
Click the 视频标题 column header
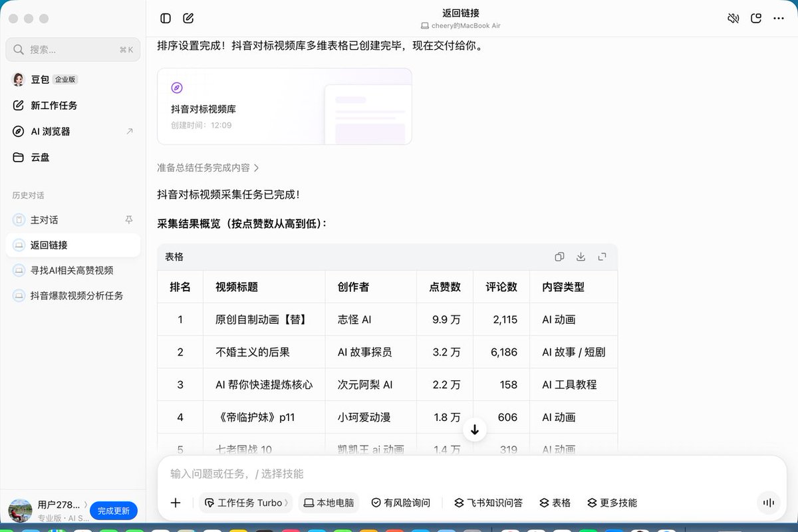tap(265, 287)
